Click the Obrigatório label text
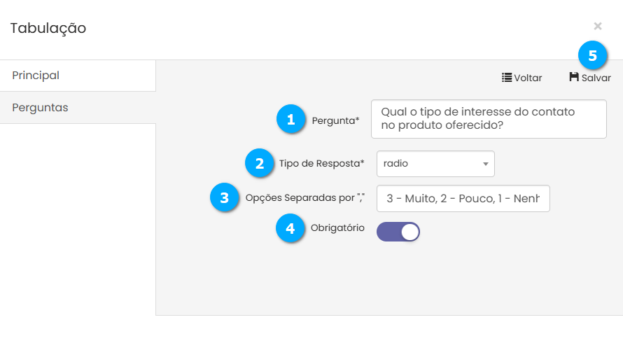623x364 pixels. [337, 228]
